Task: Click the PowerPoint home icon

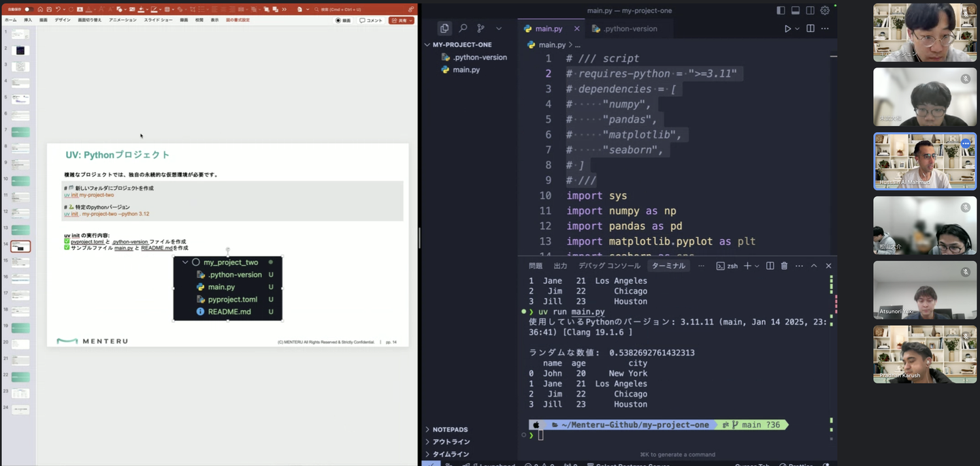Action: (40, 10)
